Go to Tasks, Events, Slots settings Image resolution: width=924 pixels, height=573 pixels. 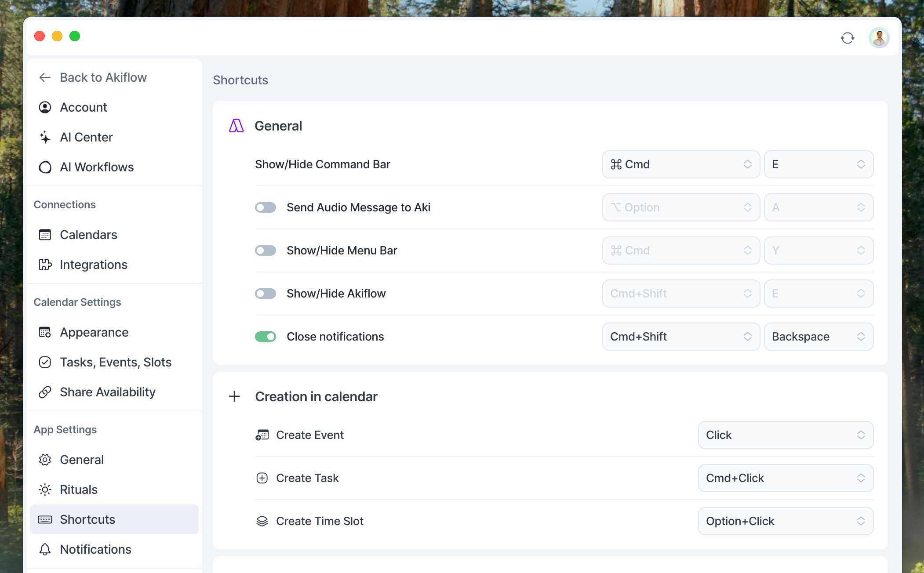[115, 362]
